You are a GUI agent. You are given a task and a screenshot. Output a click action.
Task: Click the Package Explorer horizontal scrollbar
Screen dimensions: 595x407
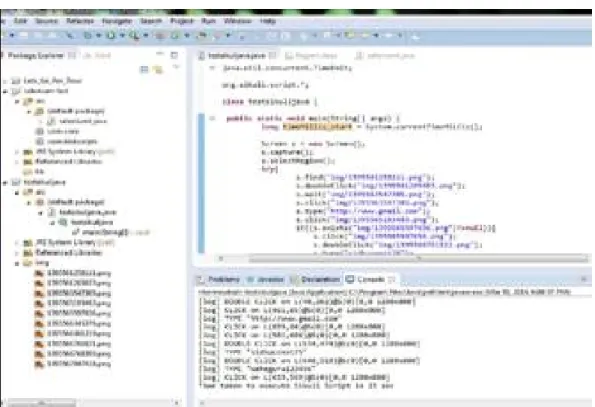pos(41,402)
